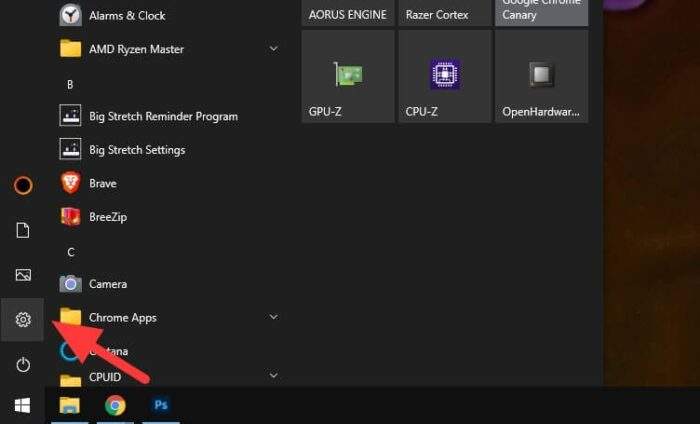This screenshot has width=700, height=424.
Task: Click the AMD Ryzen Master folder icon
Action: 70,49
